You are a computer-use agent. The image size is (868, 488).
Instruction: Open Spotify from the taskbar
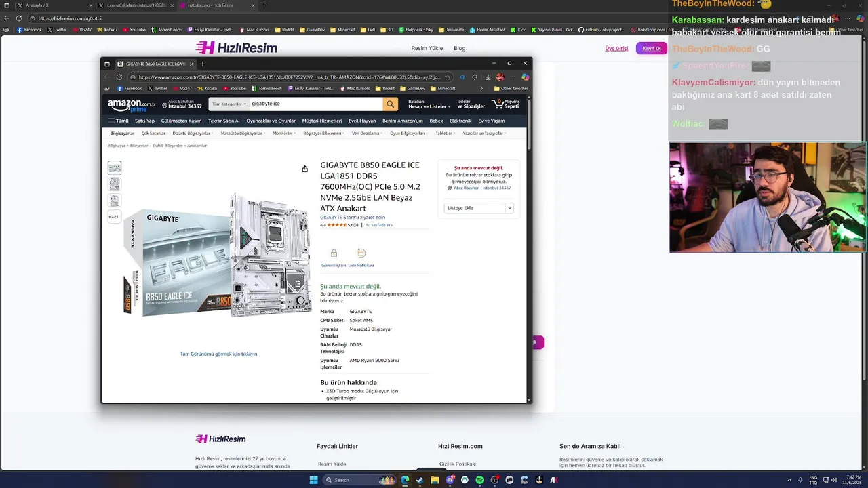tap(479, 480)
